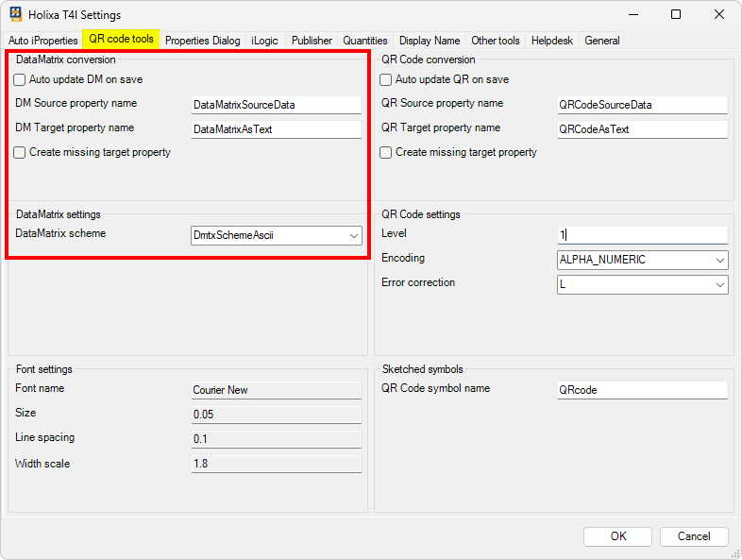Click the DM Source property name field

(276, 105)
